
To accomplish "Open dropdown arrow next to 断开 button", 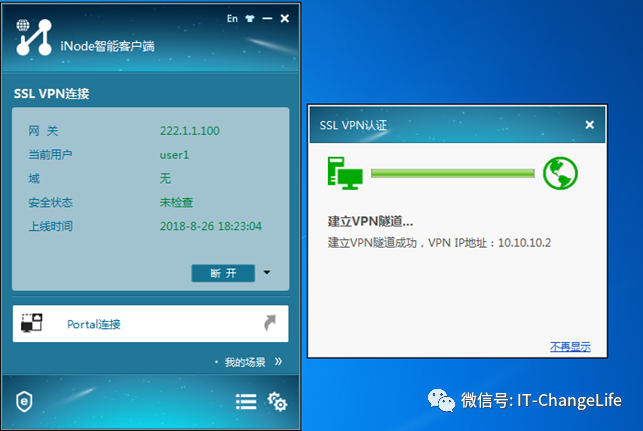I will (x=267, y=272).
